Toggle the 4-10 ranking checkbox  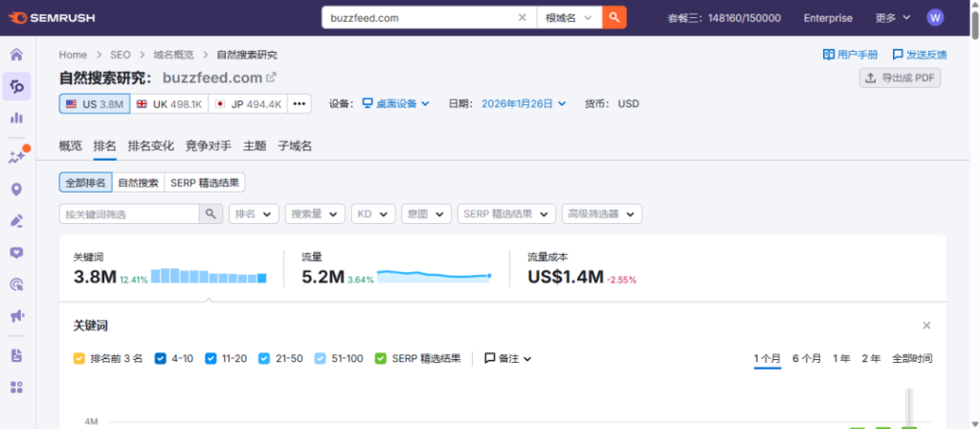click(x=160, y=359)
